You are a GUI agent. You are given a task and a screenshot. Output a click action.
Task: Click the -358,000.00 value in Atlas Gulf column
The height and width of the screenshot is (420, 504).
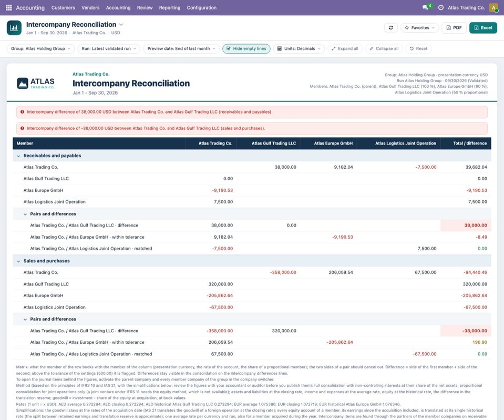tap(283, 272)
